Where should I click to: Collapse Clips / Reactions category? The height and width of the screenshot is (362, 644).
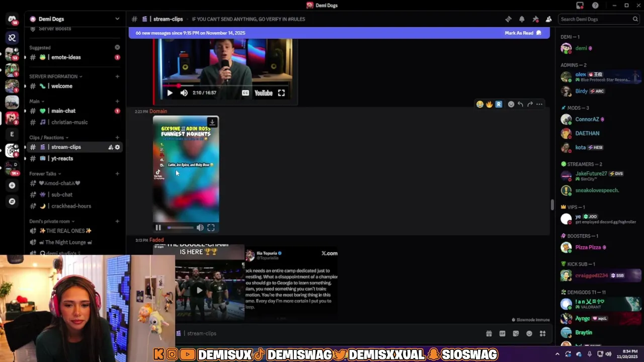(49, 137)
